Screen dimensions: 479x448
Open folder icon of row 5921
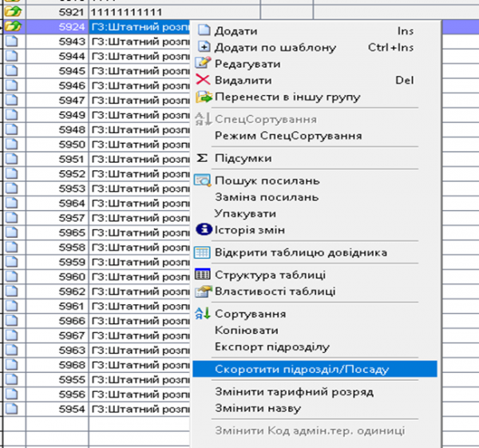coord(12,13)
